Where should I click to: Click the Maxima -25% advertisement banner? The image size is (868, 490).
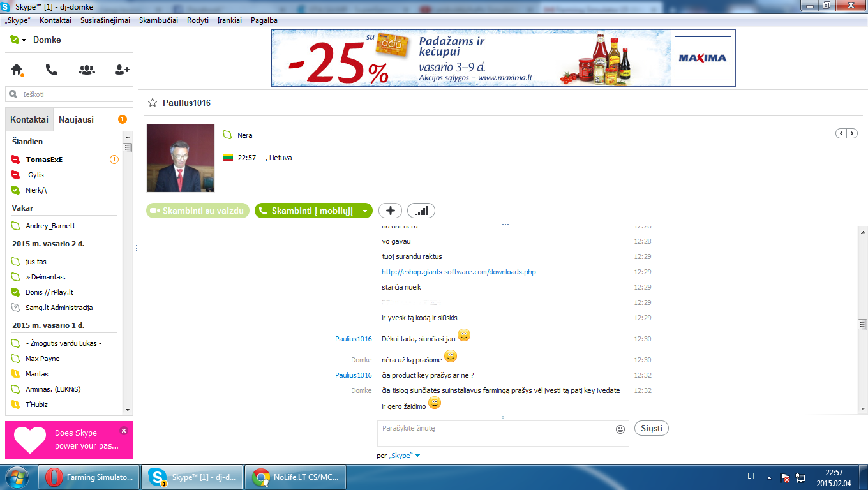[x=504, y=58]
